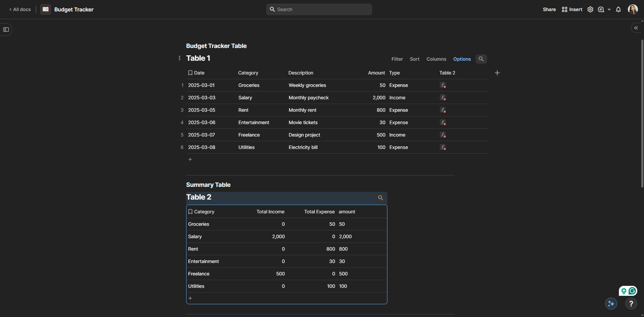Click the Search input field
The width and height of the screenshot is (644, 317).
[x=319, y=9]
